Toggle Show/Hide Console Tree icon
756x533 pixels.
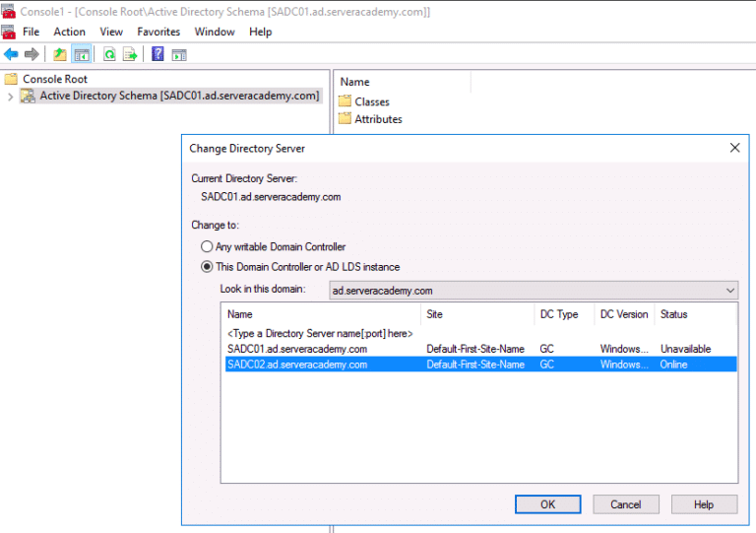click(x=81, y=54)
